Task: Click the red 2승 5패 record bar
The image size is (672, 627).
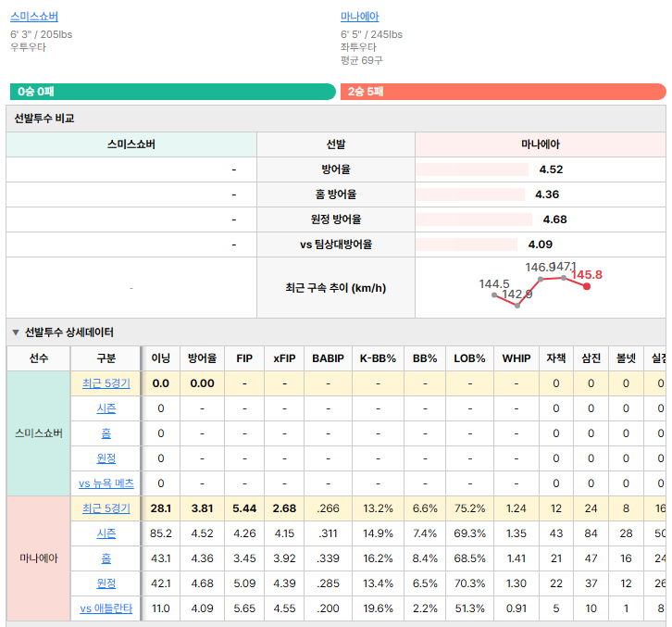Action: click(504, 92)
